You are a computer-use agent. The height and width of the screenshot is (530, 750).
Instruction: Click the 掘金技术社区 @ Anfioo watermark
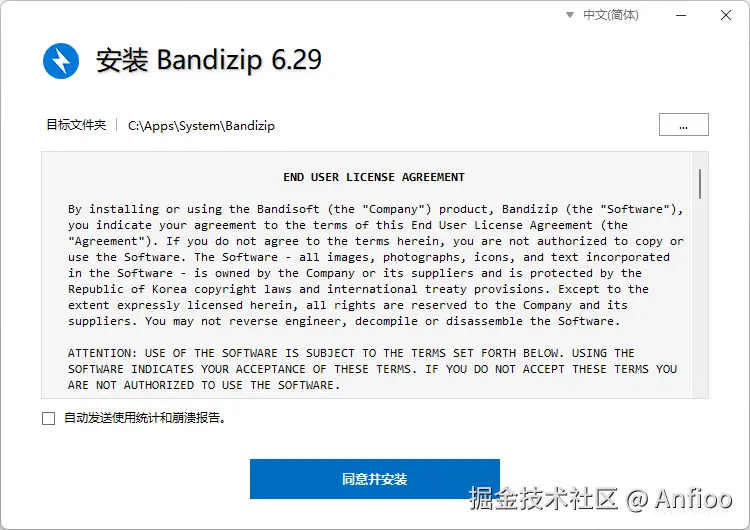click(x=600, y=498)
